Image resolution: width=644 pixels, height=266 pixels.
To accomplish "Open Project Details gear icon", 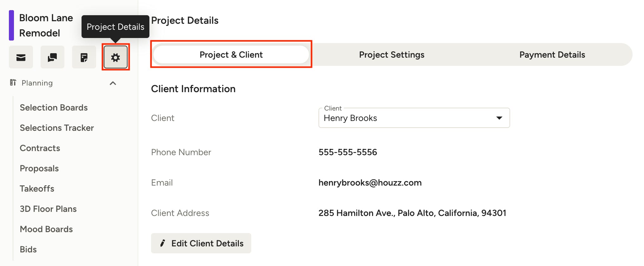I will 115,57.
